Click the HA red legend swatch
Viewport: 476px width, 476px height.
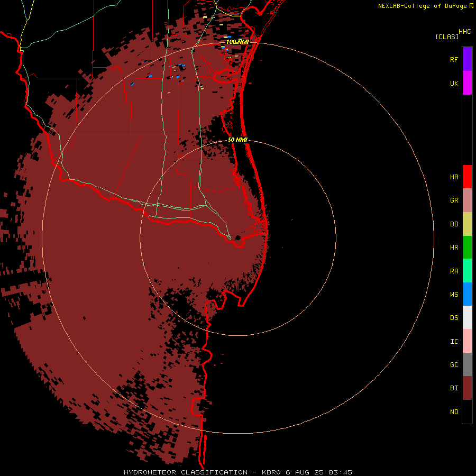tap(467, 177)
